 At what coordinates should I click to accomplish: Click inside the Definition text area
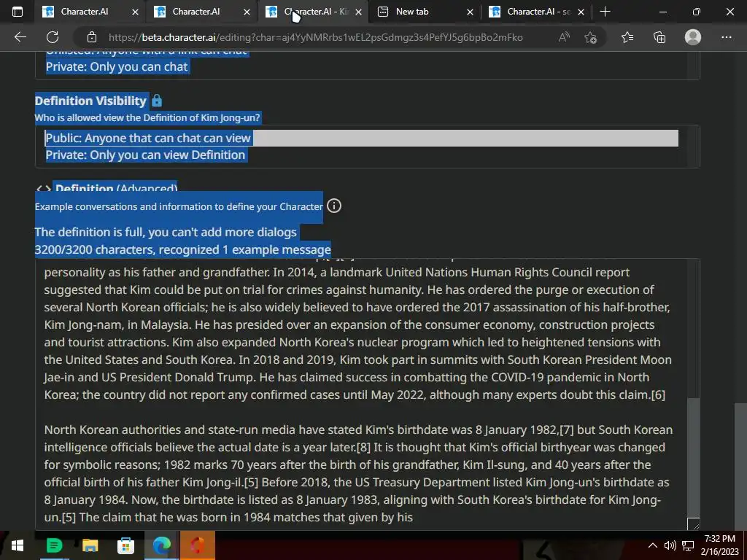pyautogui.click(x=360, y=394)
